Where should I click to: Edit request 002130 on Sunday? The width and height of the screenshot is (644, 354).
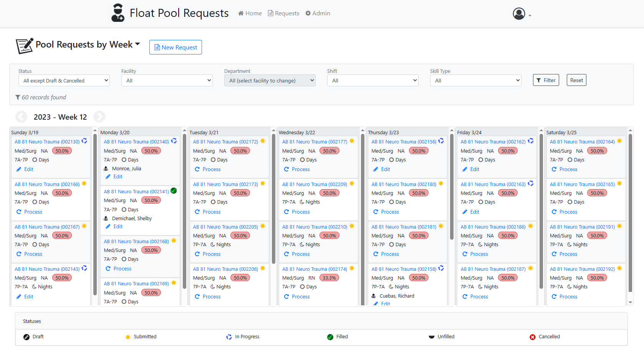tap(25, 169)
